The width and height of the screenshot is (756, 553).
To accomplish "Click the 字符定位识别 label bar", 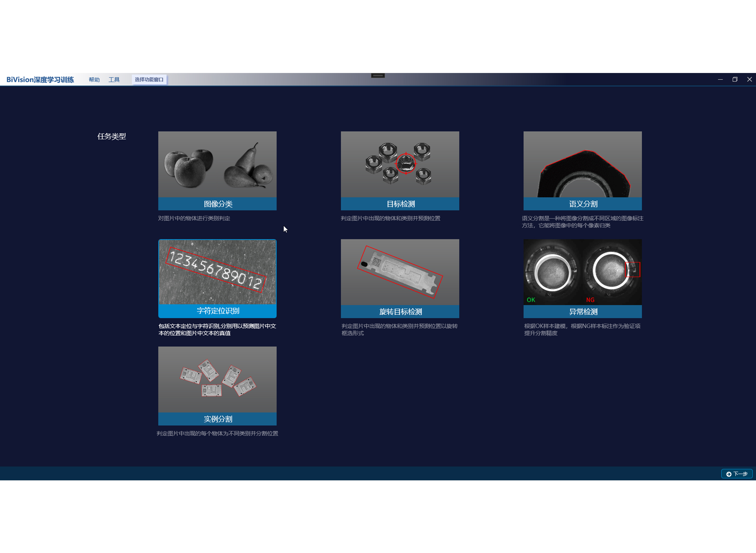I will click(217, 311).
